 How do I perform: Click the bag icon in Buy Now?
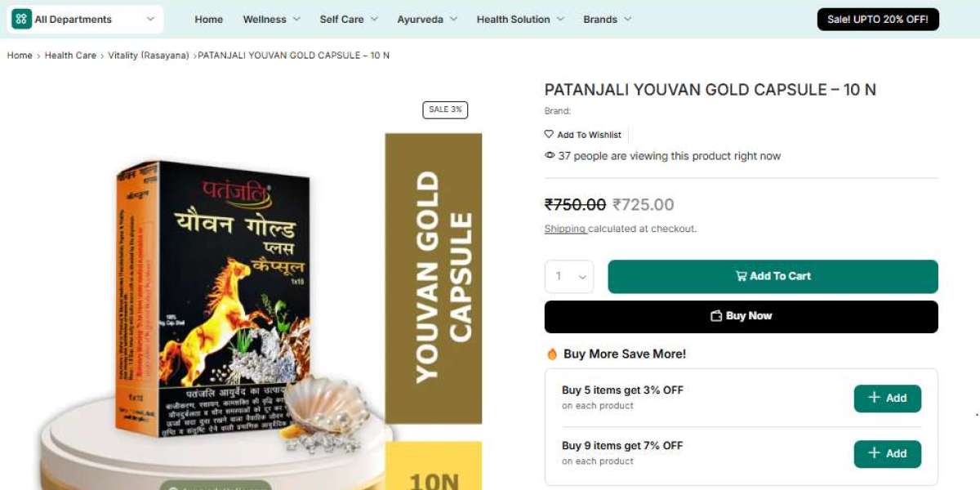(716, 316)
